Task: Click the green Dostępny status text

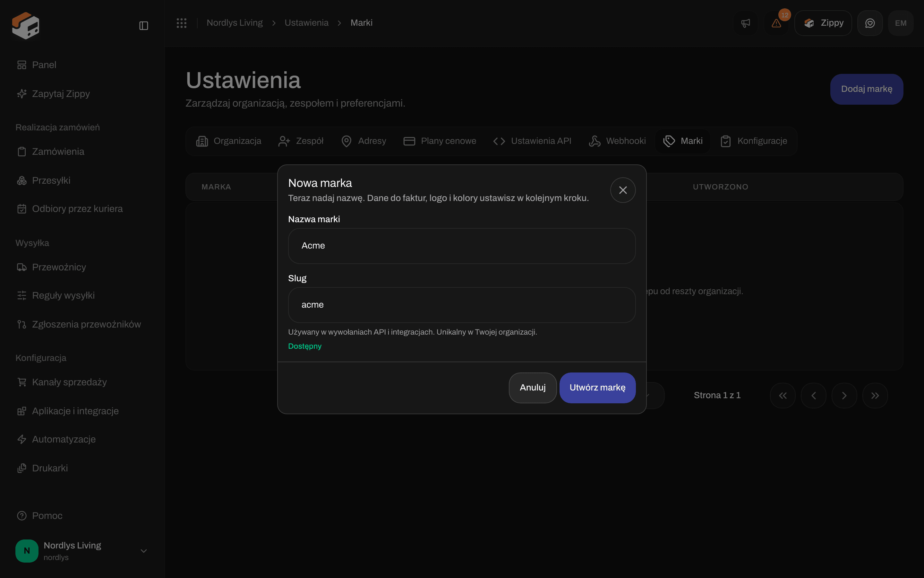Action: (305, 346)
